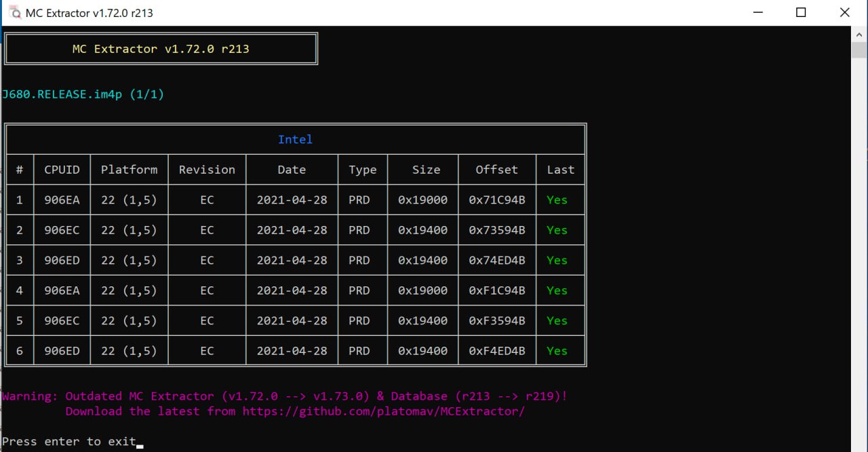This screenshot has height=452, width=868.
Task: Click CPUID 906EC in row 5
Action: point(62,320)
